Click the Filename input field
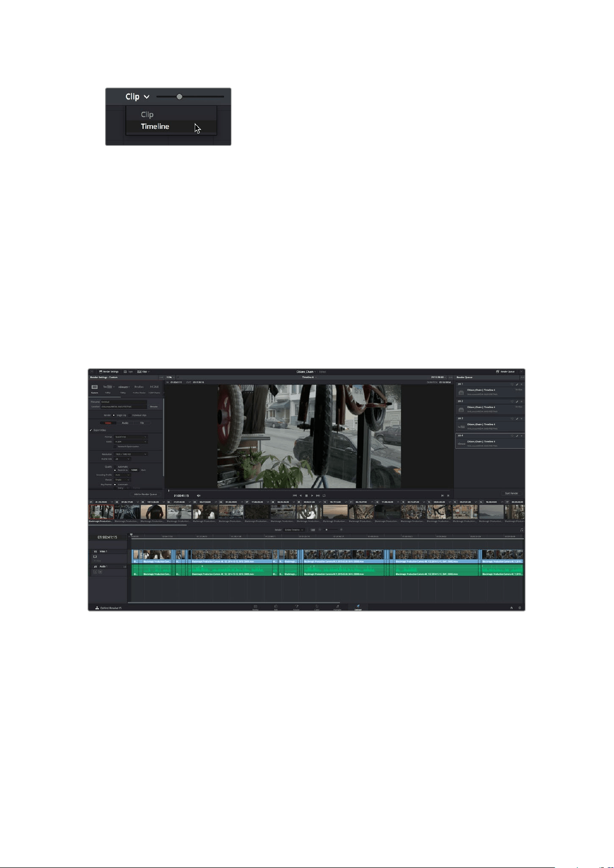 click(x=124, y=402)
